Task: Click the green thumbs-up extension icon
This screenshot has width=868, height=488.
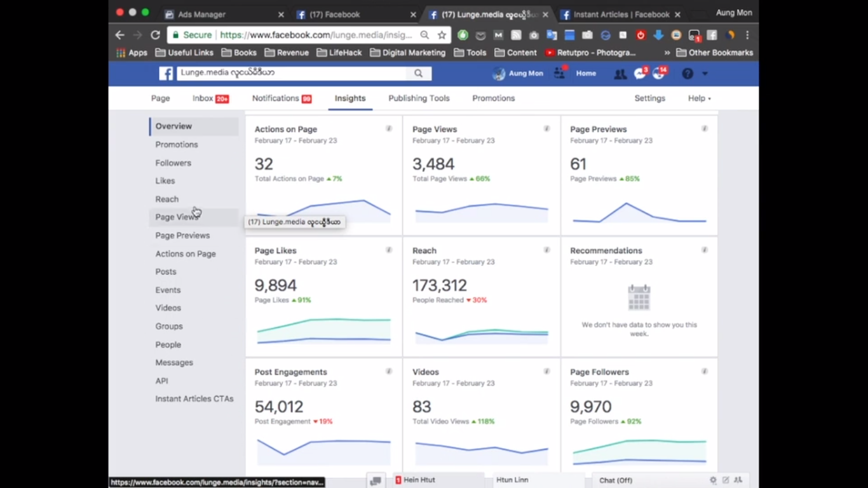Action: point(463,35)
